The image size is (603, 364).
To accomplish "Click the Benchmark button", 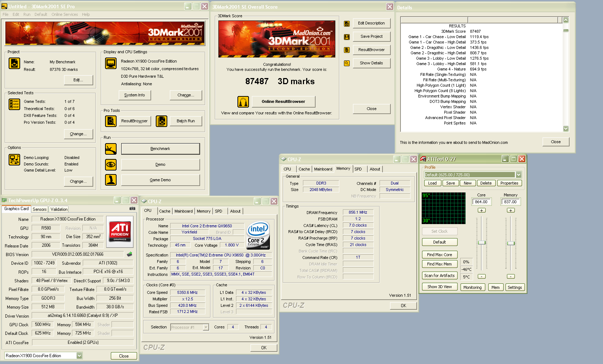I will click(x=160, y=149).
